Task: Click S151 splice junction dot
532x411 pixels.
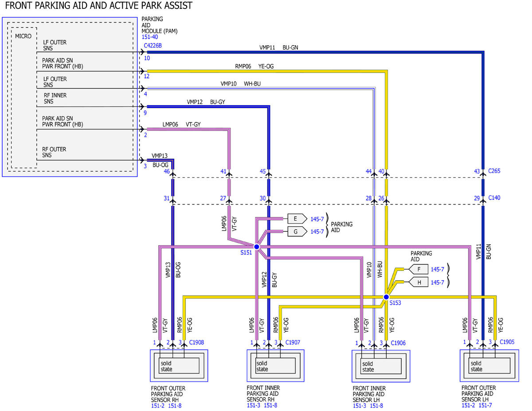Action: pyautogui.click(x=256, y=247)
